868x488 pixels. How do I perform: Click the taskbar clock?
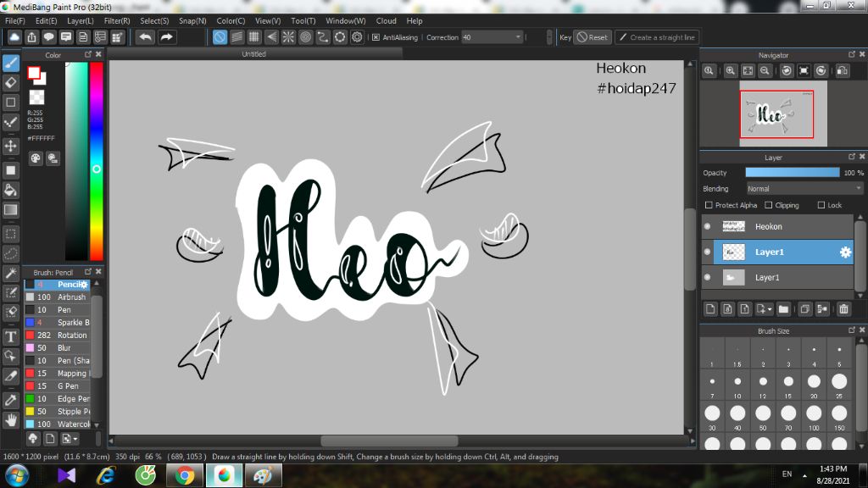click(832, 474)
